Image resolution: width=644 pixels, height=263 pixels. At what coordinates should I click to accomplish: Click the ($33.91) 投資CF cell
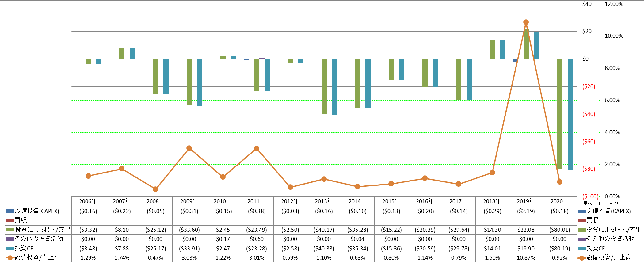click(189, 249)
